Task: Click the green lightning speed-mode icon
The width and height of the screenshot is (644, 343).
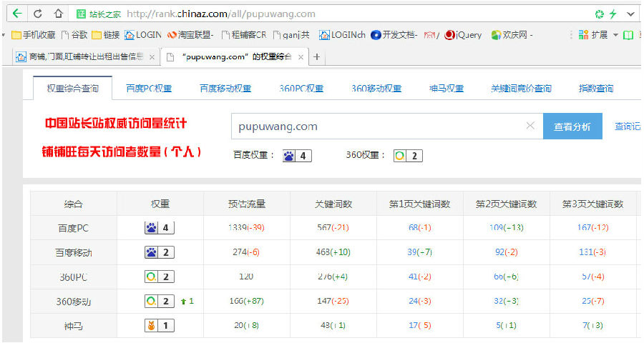Action: click(613, 14)
